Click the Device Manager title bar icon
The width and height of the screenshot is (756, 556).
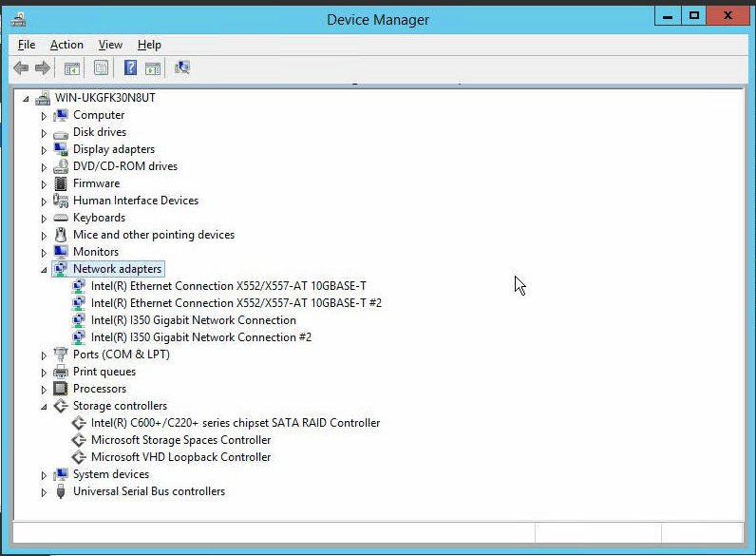18,20
